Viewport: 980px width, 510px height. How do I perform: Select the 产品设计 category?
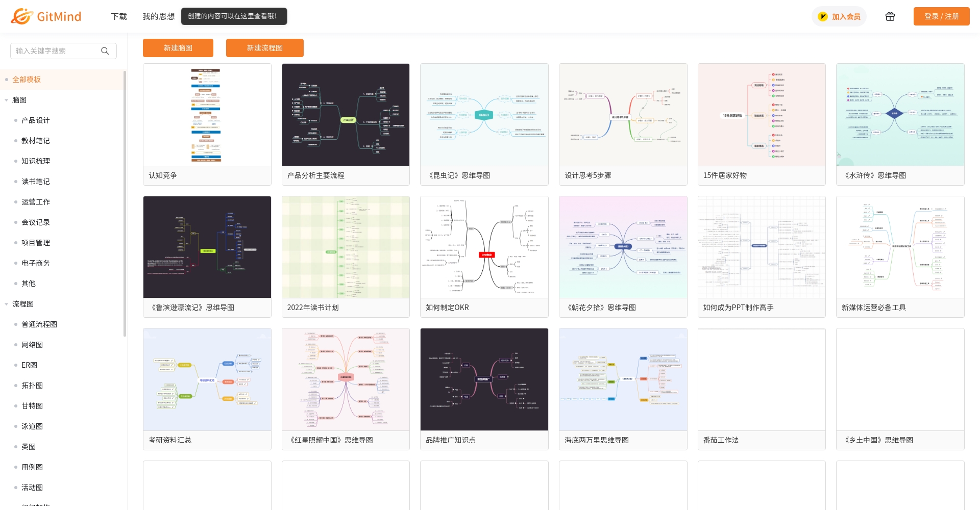[x=35, y=120]
